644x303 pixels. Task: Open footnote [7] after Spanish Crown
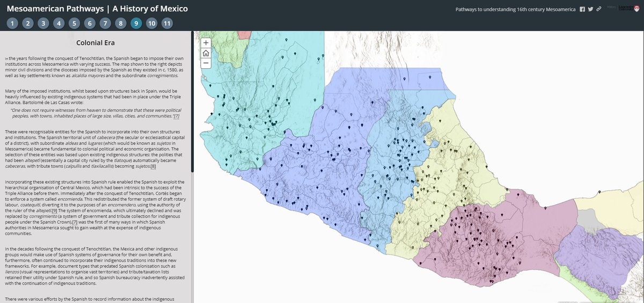(x=75, y=222)
